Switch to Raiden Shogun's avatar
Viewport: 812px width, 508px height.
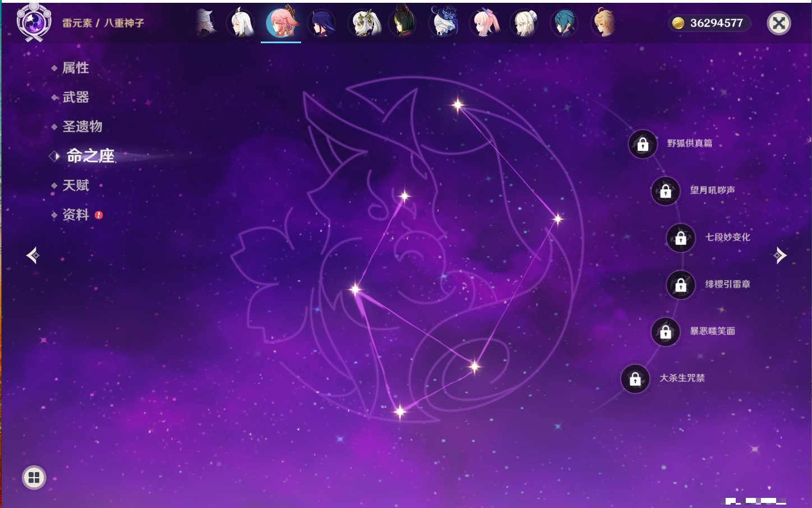pyautogui.click(x=322, y=23)
